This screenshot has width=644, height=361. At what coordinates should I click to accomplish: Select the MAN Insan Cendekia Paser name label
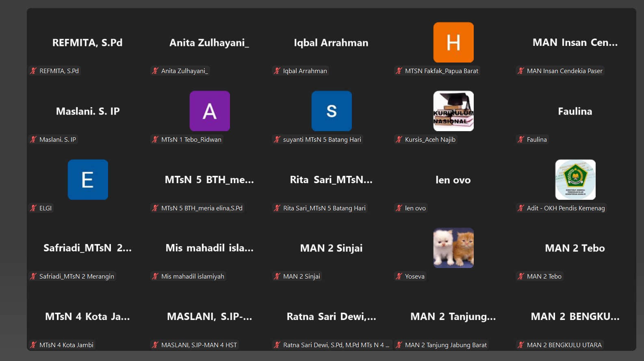tap(564, 71)
